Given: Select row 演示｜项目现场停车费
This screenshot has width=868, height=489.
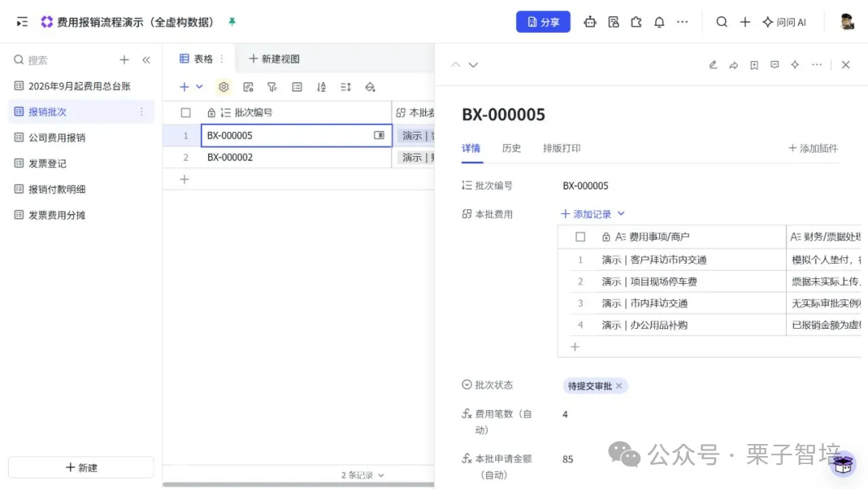Looking at the screenshot, I should click(x=649, y=281).
